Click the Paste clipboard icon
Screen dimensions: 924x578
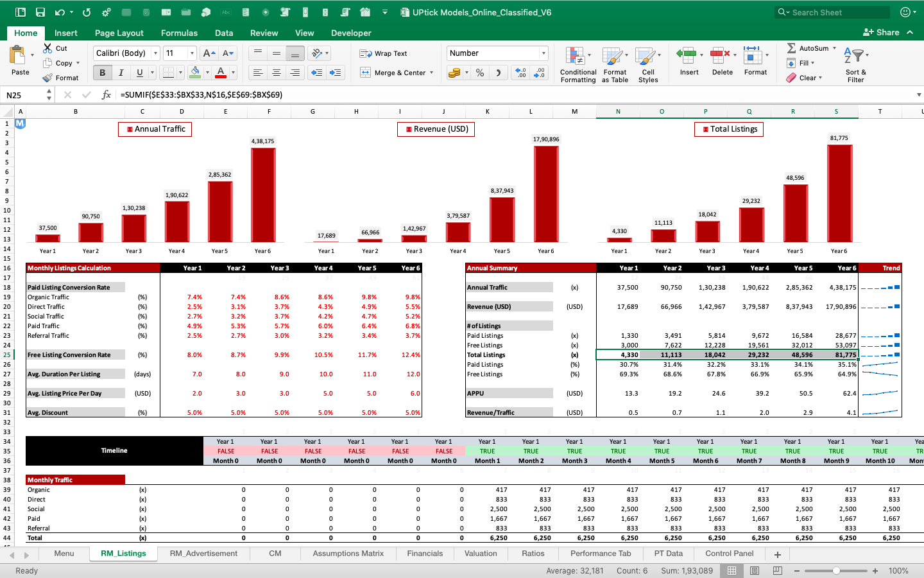(x=17, y=55)
